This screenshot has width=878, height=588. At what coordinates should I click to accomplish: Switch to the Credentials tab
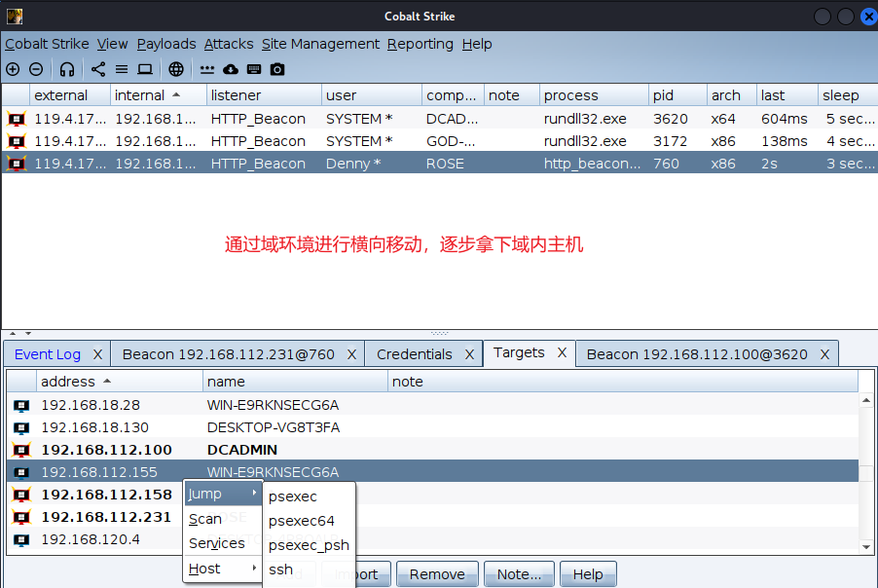415,354
